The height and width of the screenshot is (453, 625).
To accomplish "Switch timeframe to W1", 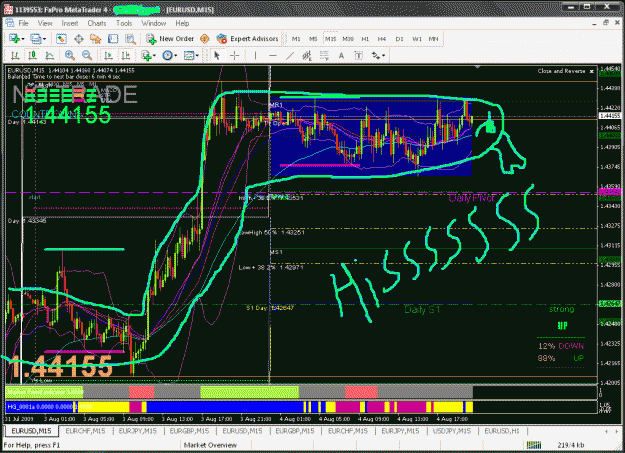I will pyautogui.click(x=417, y=39).
